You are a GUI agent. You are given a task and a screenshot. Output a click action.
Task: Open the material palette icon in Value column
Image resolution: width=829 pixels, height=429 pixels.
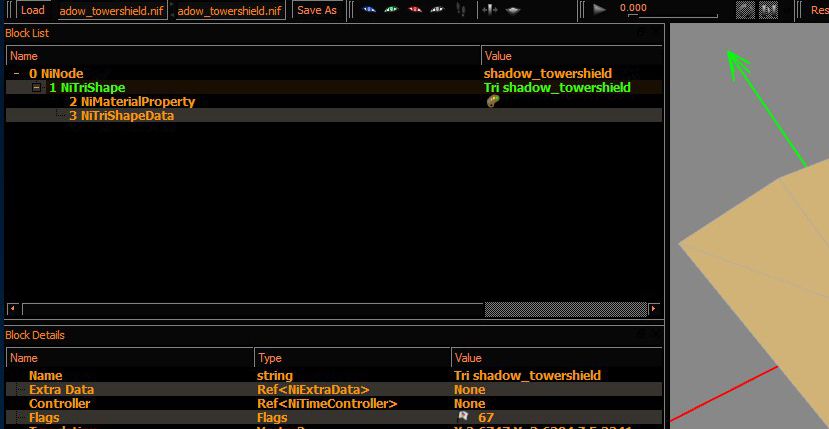coord(492,102)
